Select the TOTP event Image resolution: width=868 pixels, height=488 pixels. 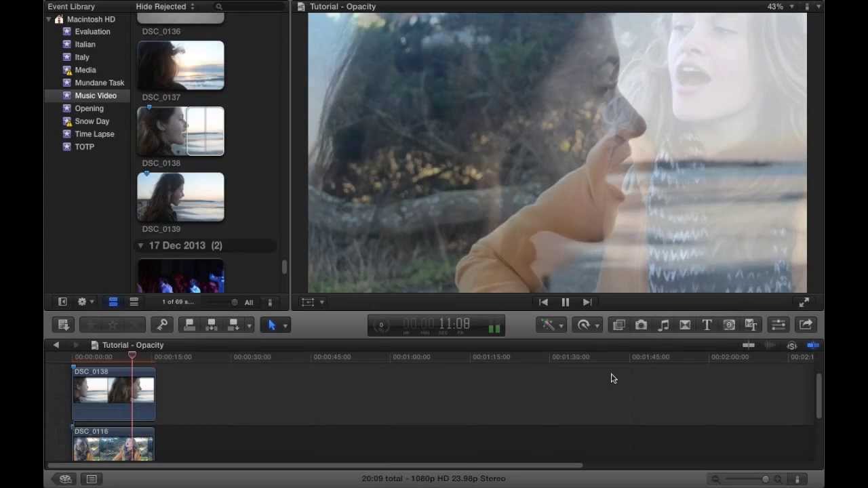click(x=84, y=147)
